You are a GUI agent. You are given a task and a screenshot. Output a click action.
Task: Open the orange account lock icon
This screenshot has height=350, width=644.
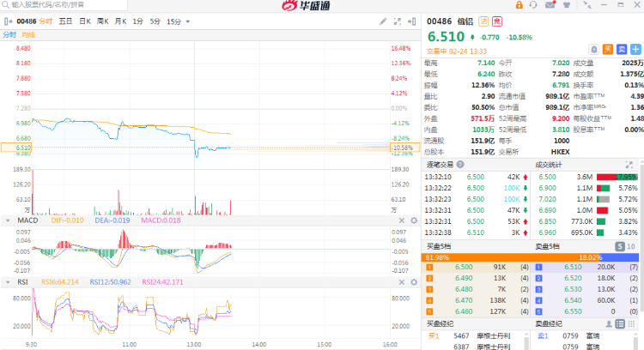(x=519, y=5)
